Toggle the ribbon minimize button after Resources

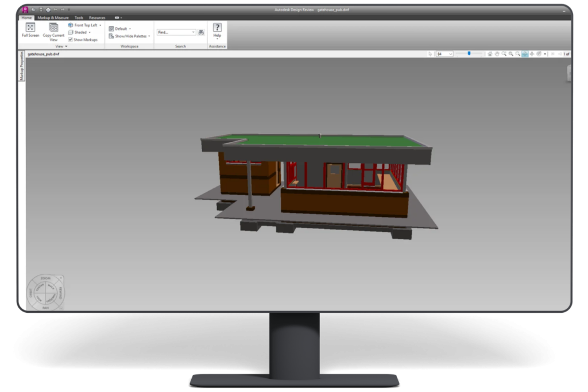point(117,18)
